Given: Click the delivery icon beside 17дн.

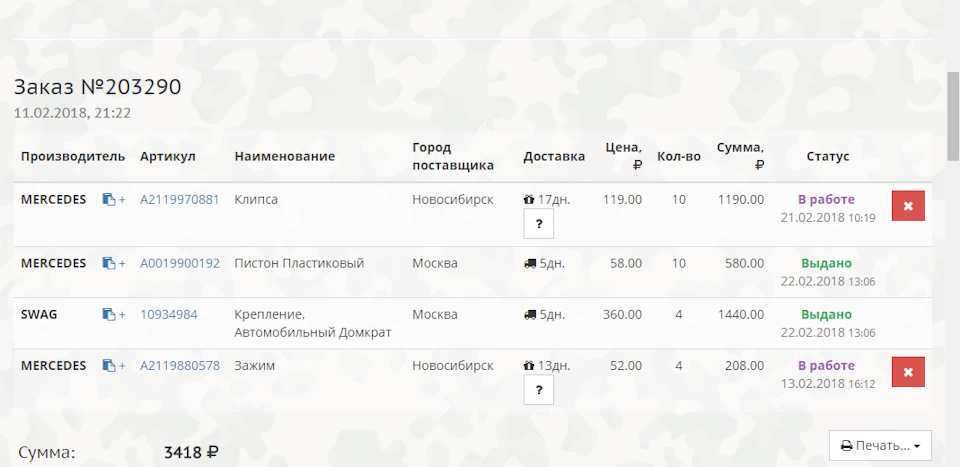Looking at the screenshot, I should click(528, 200).
